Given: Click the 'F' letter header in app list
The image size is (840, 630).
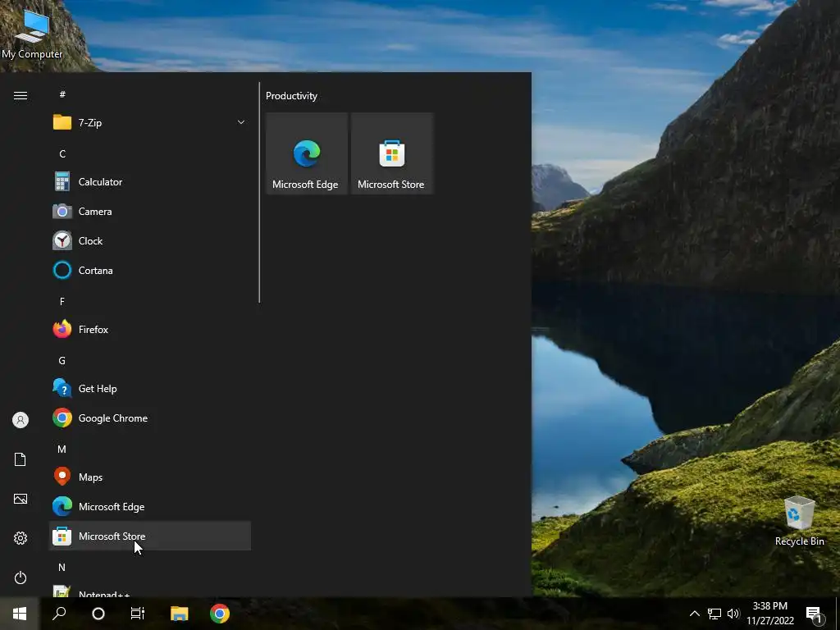Looking at the screenshot, I should (x=62, y=302).
